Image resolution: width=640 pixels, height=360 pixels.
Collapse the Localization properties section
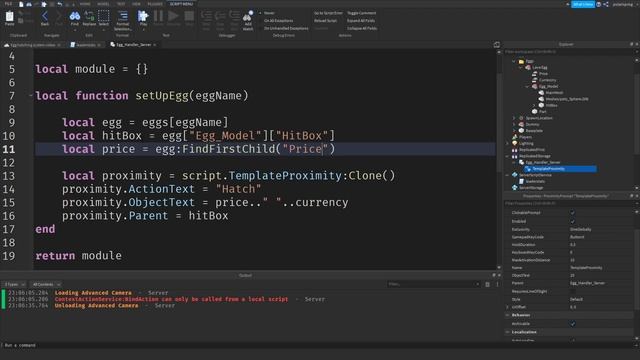click(508, 332)
